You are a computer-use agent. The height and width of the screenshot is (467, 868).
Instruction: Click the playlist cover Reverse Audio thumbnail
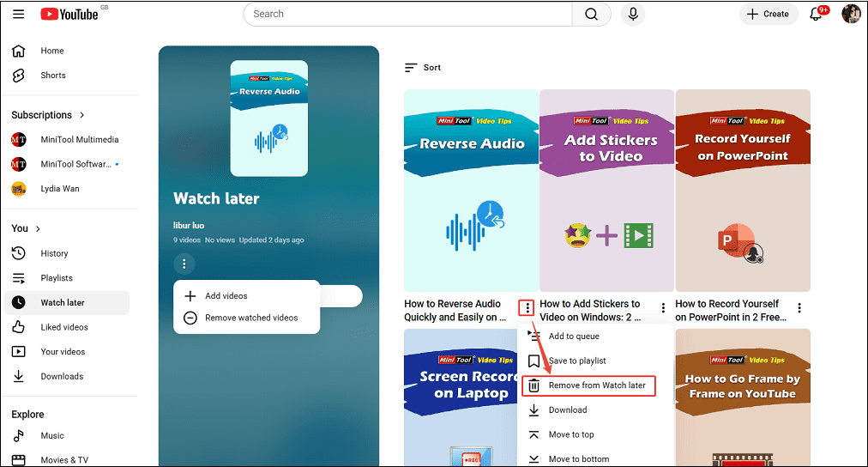click(x=269, y=118)
